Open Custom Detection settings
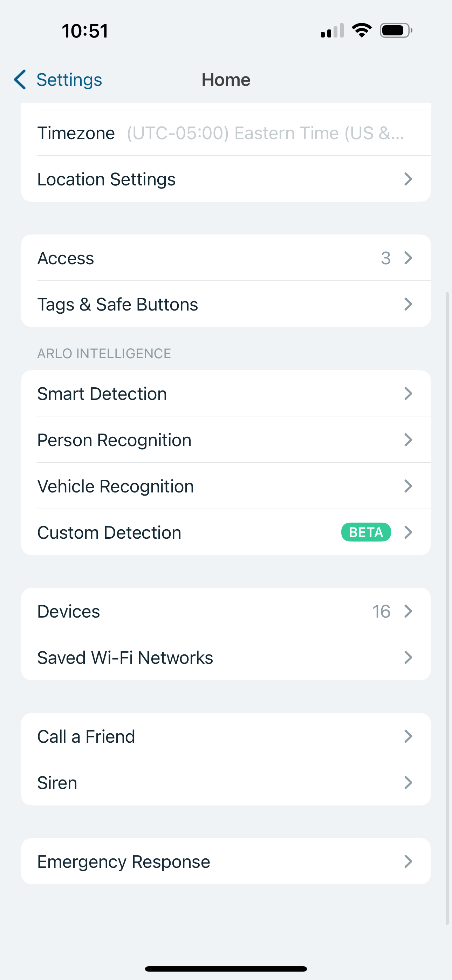 click(152, 532)
